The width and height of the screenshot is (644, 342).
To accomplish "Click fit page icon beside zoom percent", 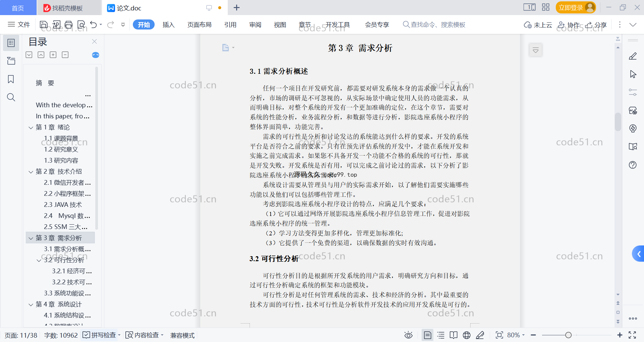I will tap(499, 335).
